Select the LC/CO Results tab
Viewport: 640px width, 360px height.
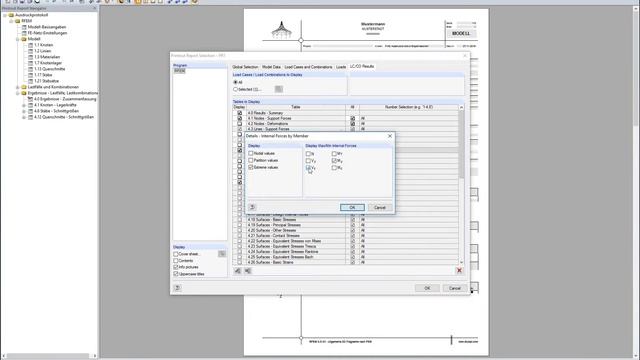click(x=362, y=66)
